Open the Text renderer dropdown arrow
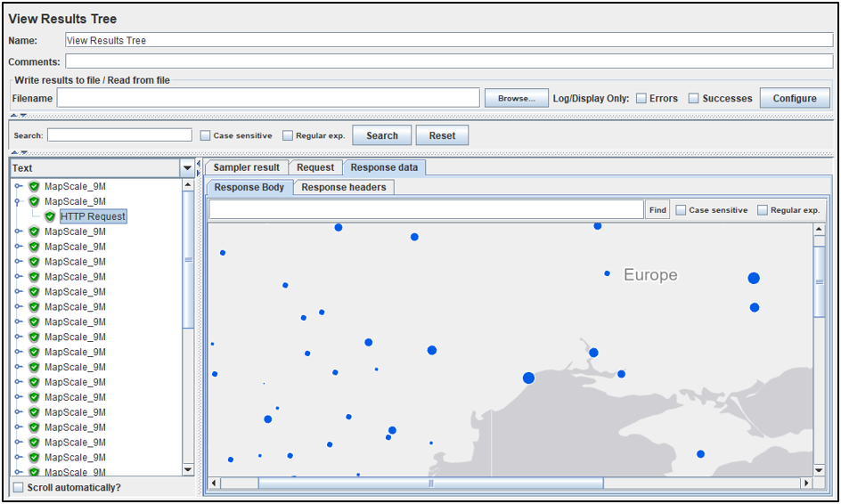841x504 pixels. 187,167
